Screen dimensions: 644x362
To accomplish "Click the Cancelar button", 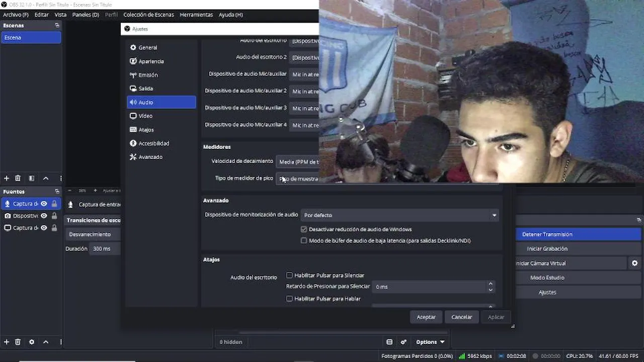I will (x=461, y=317).
